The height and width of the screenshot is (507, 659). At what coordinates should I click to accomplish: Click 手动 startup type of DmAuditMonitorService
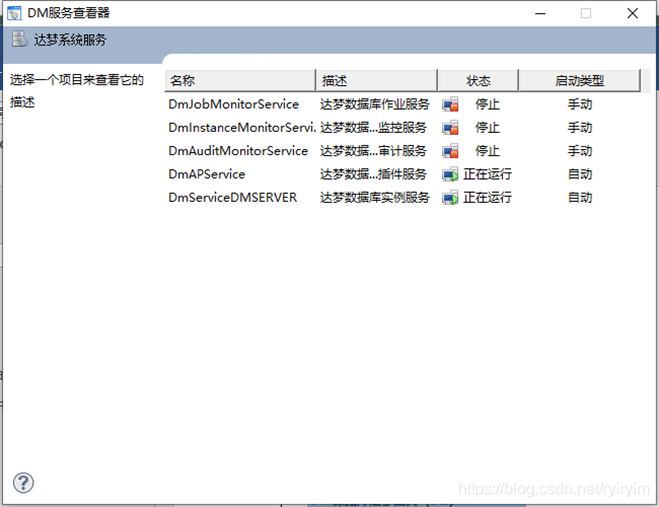(x=580, y=151)
